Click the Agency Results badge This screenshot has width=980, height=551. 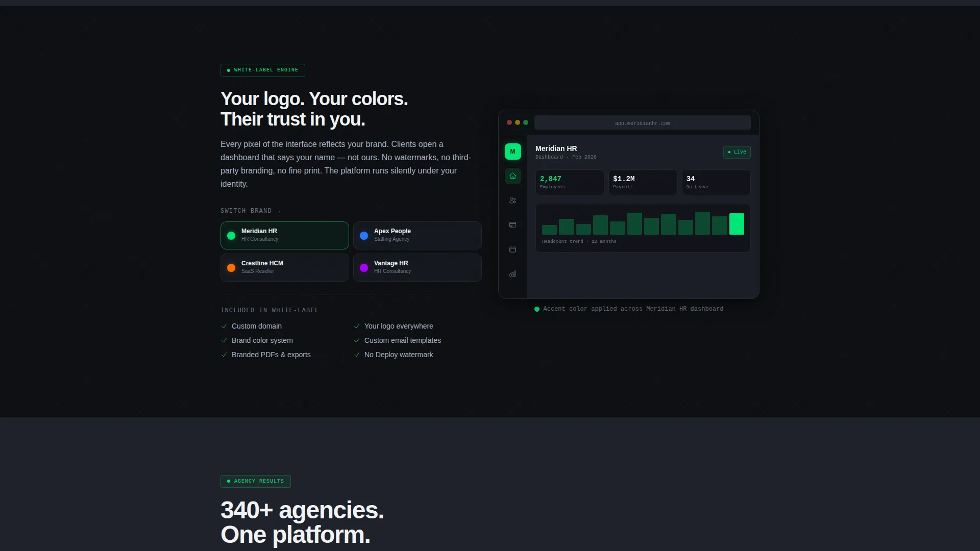point(256,481)
